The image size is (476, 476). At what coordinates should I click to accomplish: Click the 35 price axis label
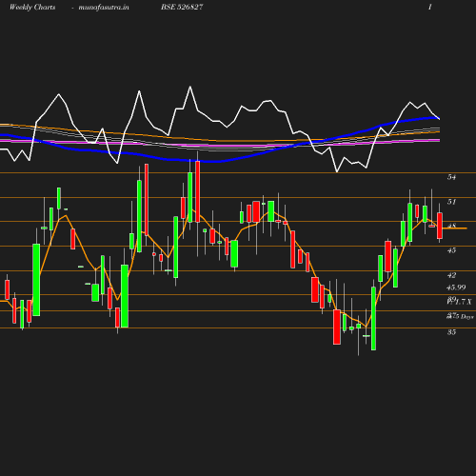[x=451, y=332]
